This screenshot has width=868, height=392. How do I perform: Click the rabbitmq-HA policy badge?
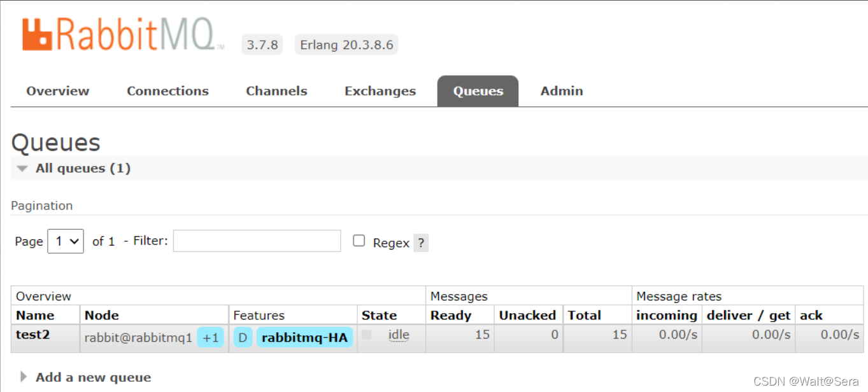point(304,337)
